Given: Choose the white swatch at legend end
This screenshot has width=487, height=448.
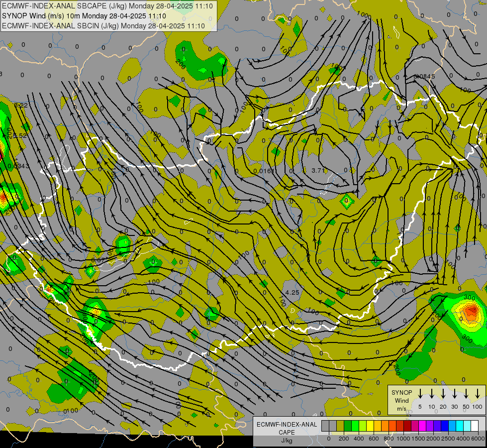Looking at the screenshot, I should [x=475, y=426].
